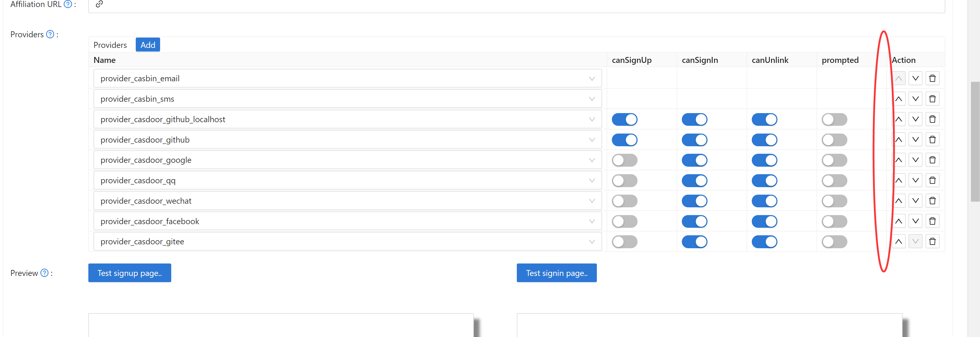Move provider_casdoor_google up in the list

click(x=899, y=160)
